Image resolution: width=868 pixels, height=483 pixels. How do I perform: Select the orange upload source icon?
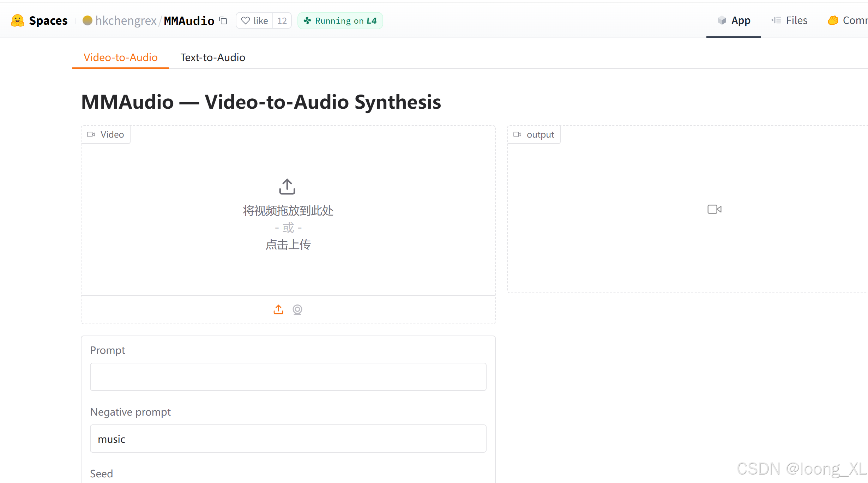pyautogui.click(x=278, y=309)
